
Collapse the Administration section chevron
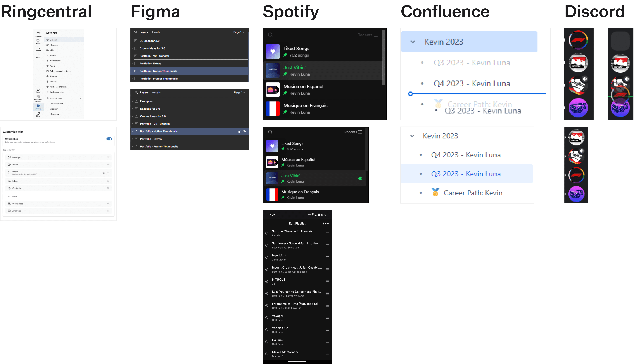pos(80,99)
